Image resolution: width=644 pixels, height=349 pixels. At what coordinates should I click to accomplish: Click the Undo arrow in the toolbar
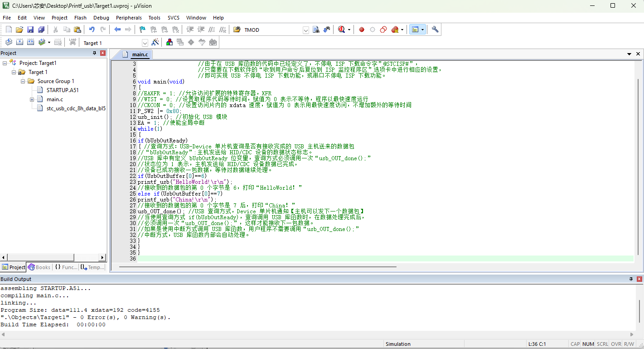(x=92, y=29)
